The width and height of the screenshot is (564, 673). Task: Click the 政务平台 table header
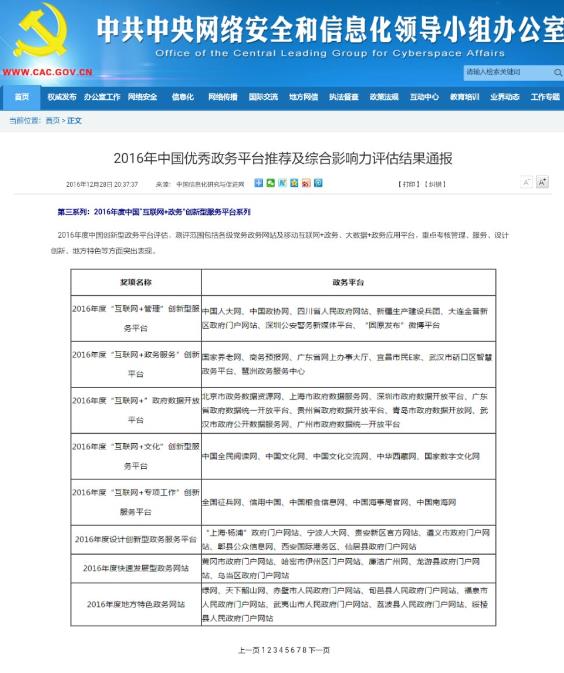348,282
